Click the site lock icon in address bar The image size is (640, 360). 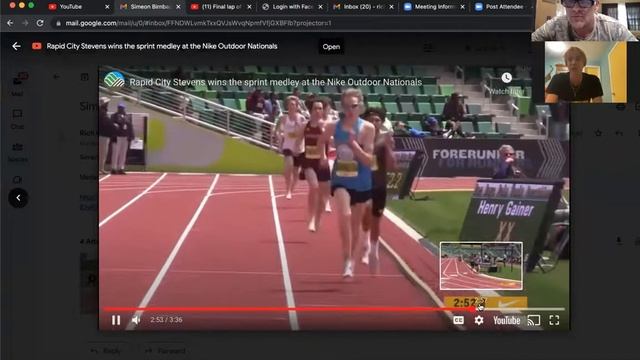58,23
